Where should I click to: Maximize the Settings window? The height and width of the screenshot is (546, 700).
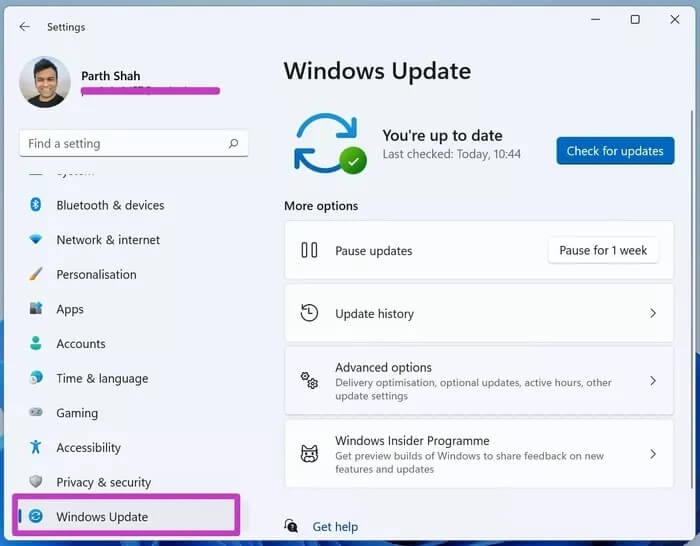(635, 20)
